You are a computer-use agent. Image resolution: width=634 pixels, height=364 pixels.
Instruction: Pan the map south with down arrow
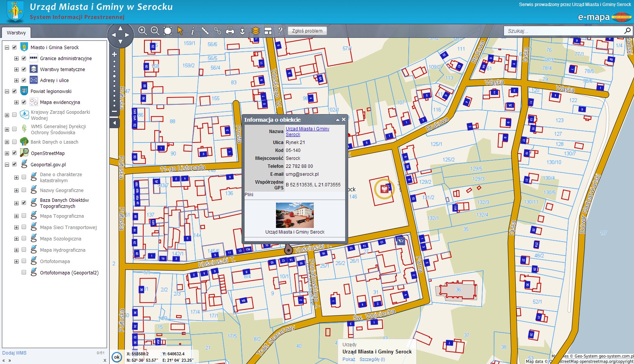coord(120,42)
